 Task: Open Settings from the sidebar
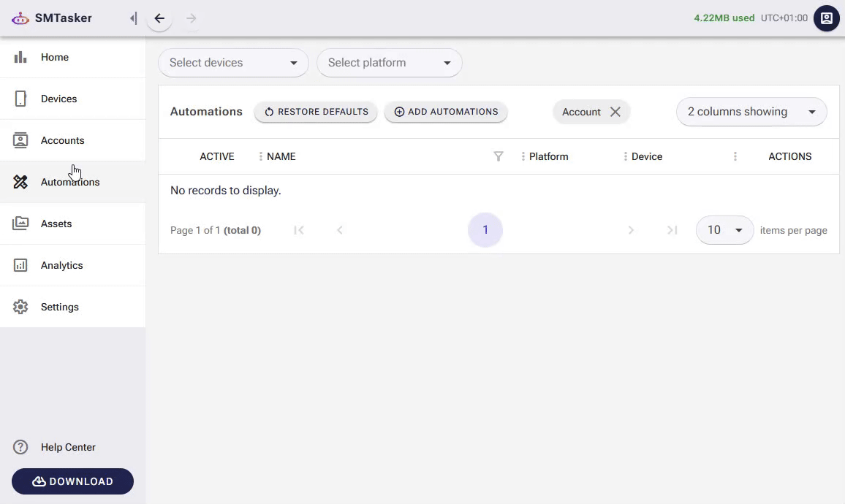[x=59, y=307]
